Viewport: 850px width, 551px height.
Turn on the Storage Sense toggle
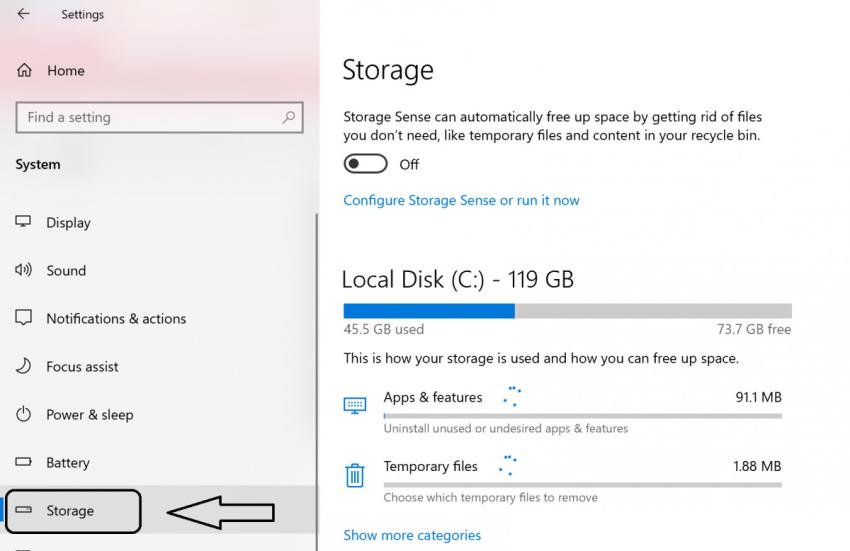pos(365,164)
